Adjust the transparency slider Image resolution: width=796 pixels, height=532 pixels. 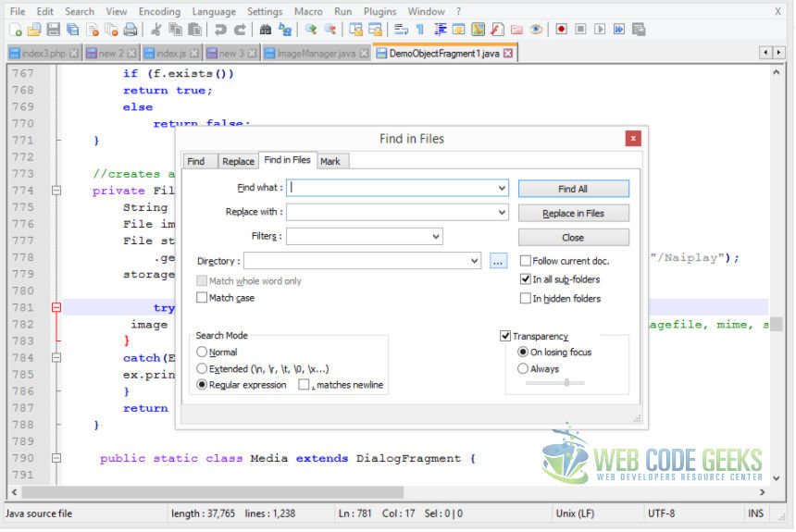click(x=567, y=384)
